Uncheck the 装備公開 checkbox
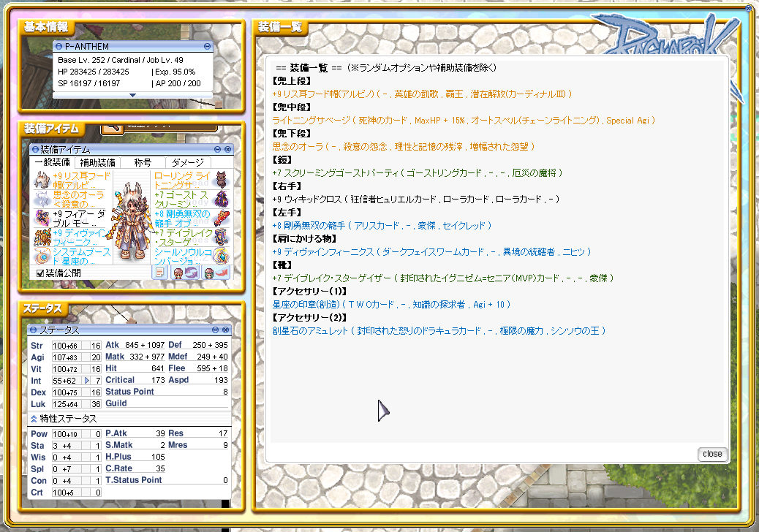Viewport: 759px width, 532px height. tap(40, 273)
